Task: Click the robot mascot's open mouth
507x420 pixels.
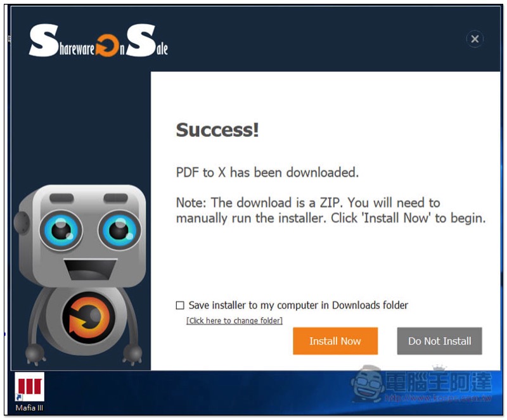Action: click(91, 269)
